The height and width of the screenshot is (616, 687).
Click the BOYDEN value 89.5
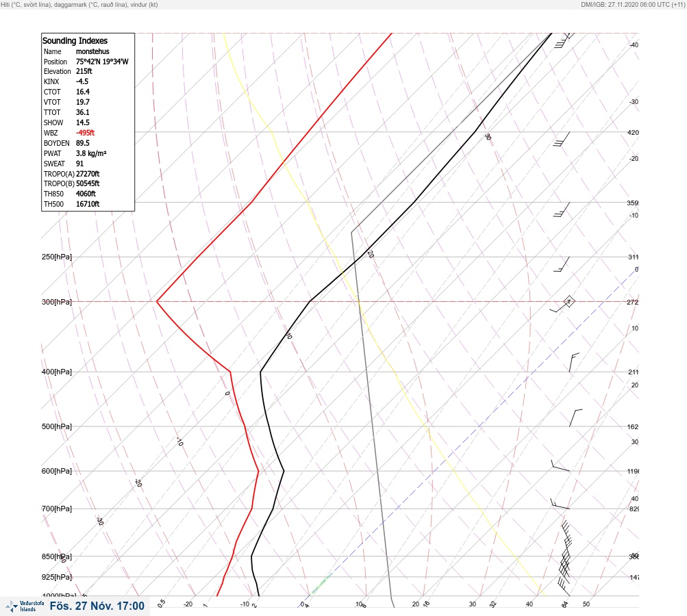pyautogui.click(x=83, y=143)
